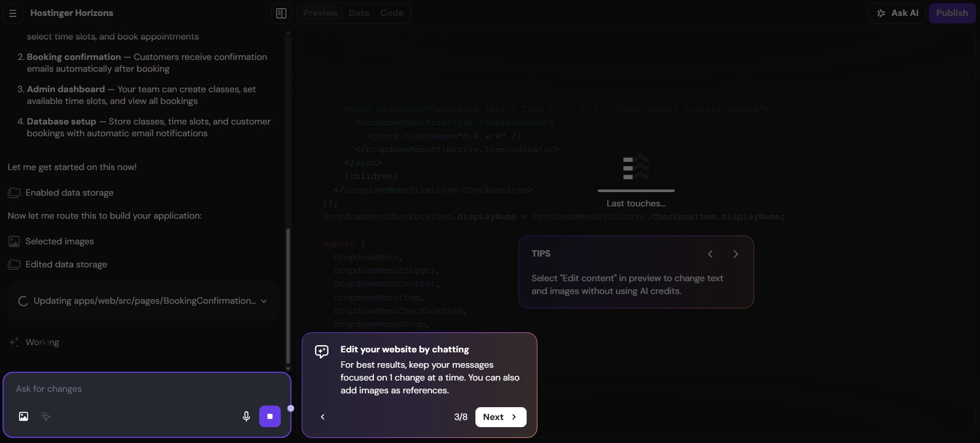This screenshot has height=443, width=980.
Task: Click the chat panel scrollbar thumb
Action: click(288, 296)
